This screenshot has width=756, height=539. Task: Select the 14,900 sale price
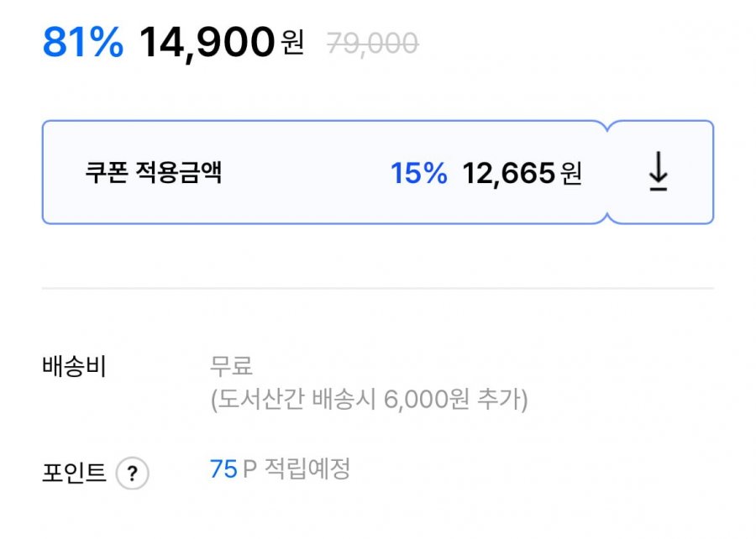pyautogui.click(x=207, y=42)
